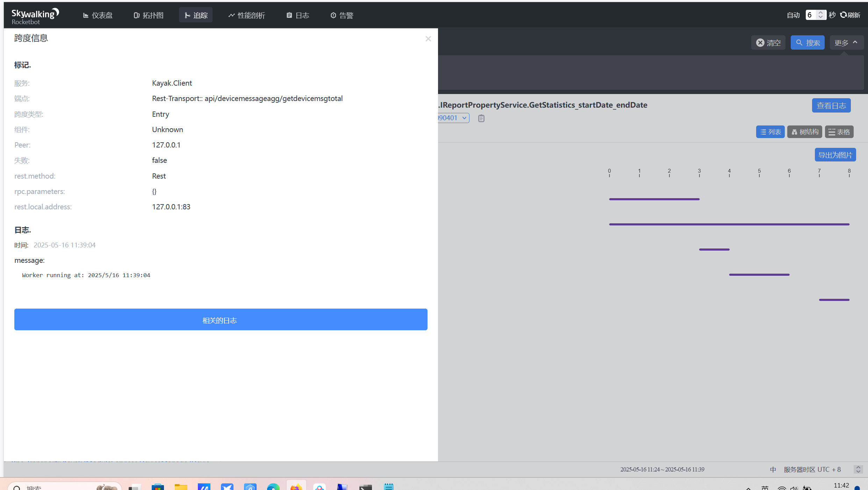
Task: Open the 性能剖析 profiling tab
Action: (x=246, y=15)
